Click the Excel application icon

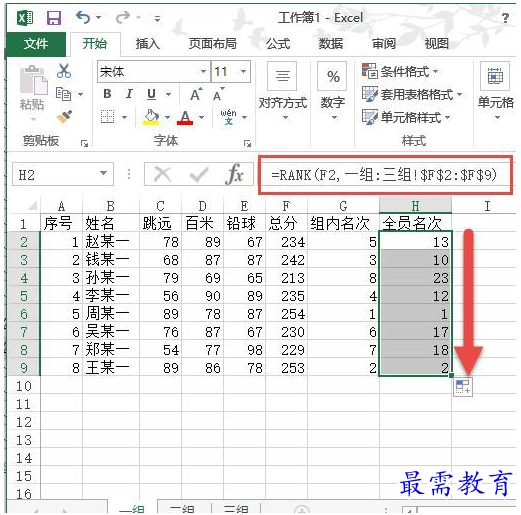tap(25, 17)
